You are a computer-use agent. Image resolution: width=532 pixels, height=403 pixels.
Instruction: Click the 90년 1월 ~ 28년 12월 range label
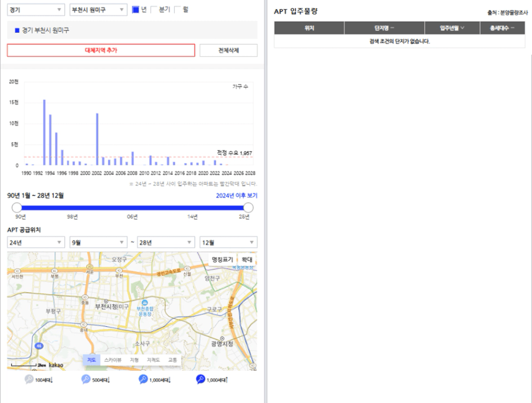pyautogui.click(x=36, y=196)
